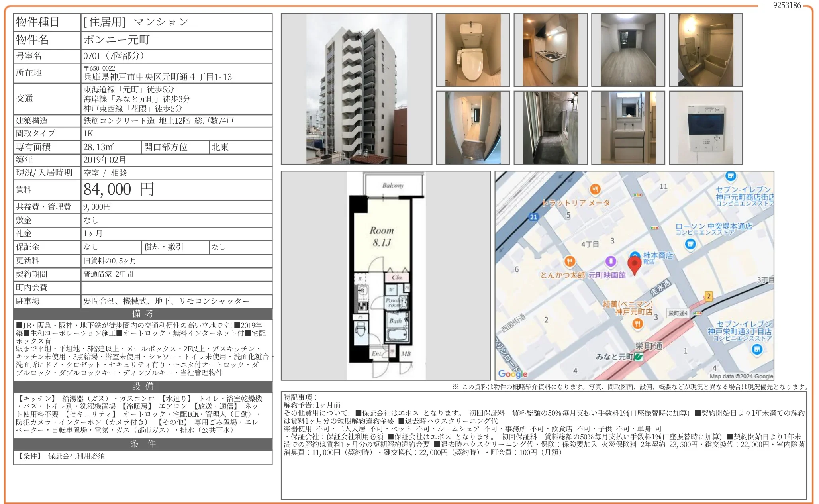Click the 柿本商店 shoe store icon
The height and width of the screenshot is (504, 819).
click(635, 254)
